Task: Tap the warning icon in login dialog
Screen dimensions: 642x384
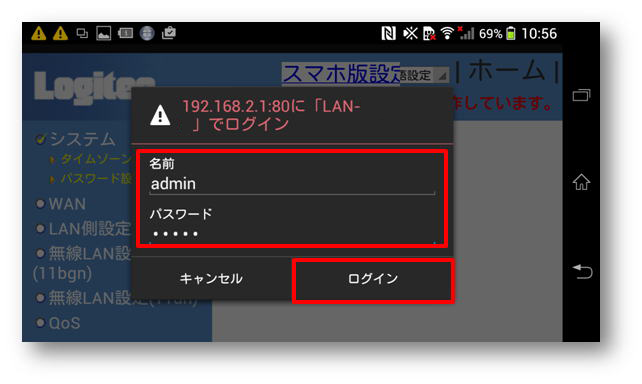Action: click(160, 115)
